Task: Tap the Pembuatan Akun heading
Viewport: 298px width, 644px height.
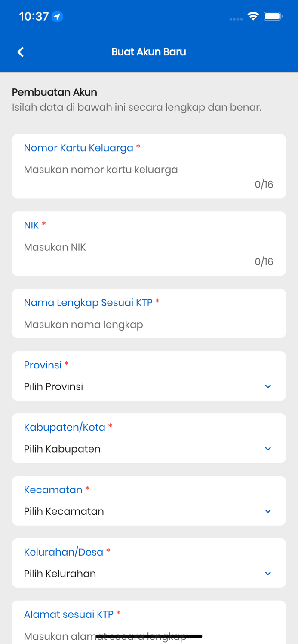Action: tap(55, 92)
